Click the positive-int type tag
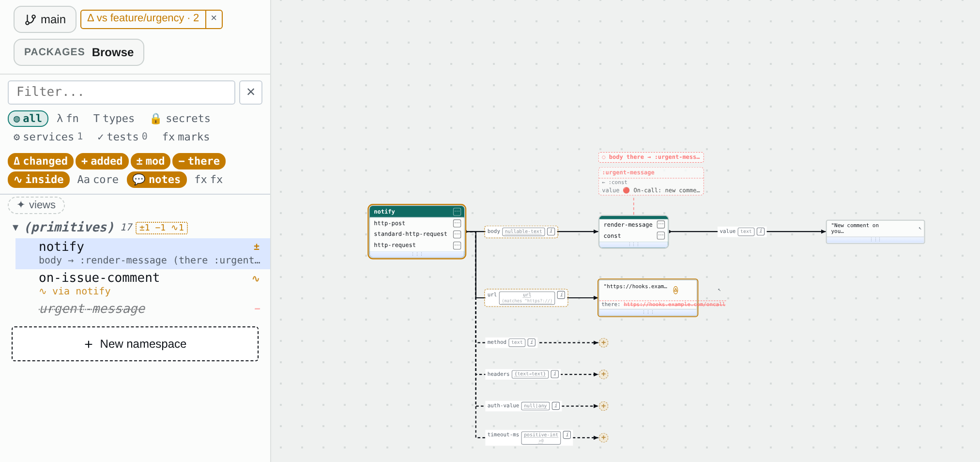The width and height of the screenshot is (980, 462). 541,438
